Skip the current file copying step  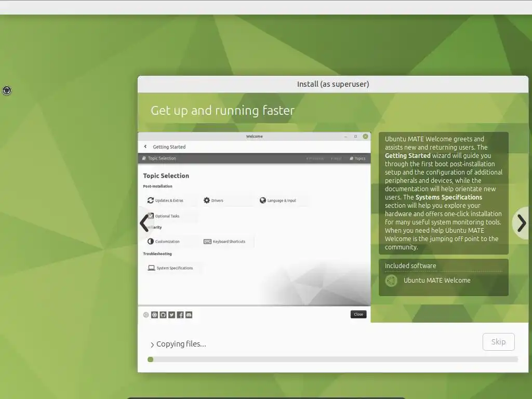coord(498,342)
